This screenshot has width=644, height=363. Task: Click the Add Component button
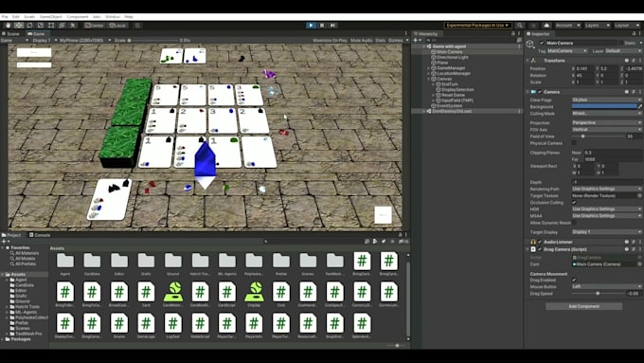(x=583, y=306)
